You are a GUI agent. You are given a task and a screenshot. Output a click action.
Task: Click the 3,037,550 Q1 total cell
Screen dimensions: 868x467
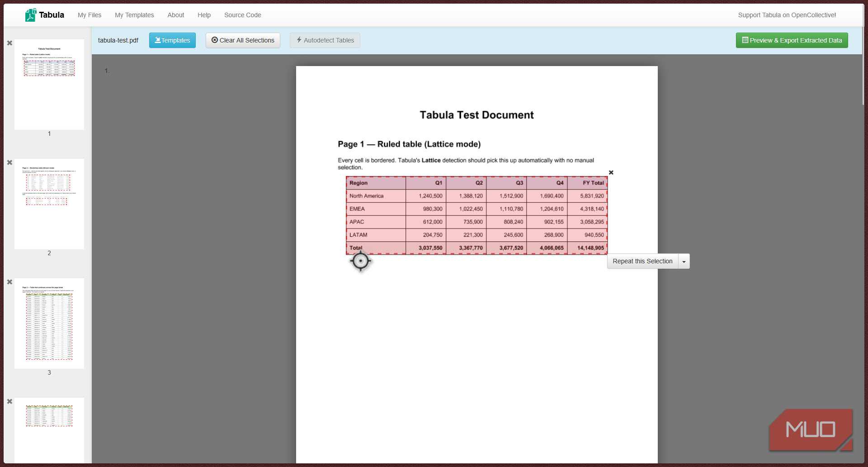pos(426,248)
